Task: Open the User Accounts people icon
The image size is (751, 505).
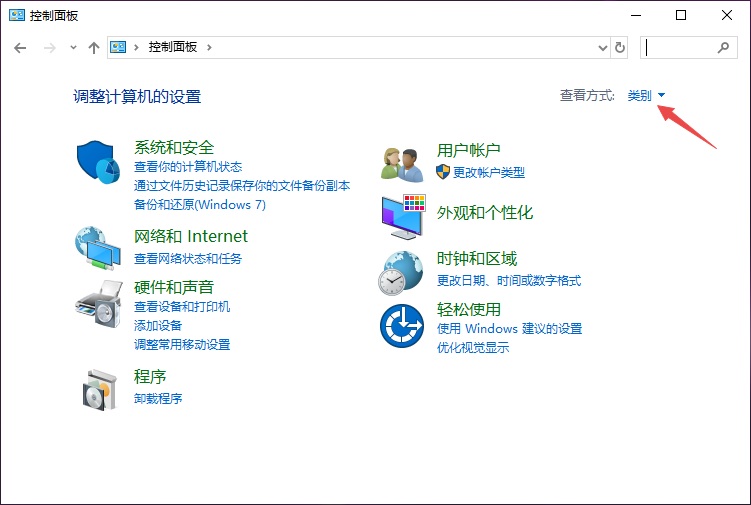Action: 402,164
